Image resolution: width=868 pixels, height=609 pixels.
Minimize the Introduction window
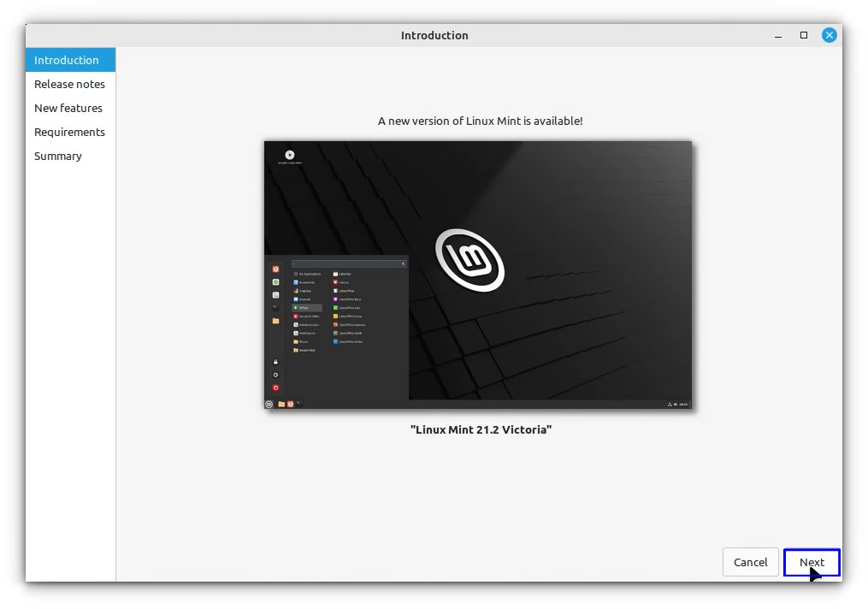click(x=778, y=35)
